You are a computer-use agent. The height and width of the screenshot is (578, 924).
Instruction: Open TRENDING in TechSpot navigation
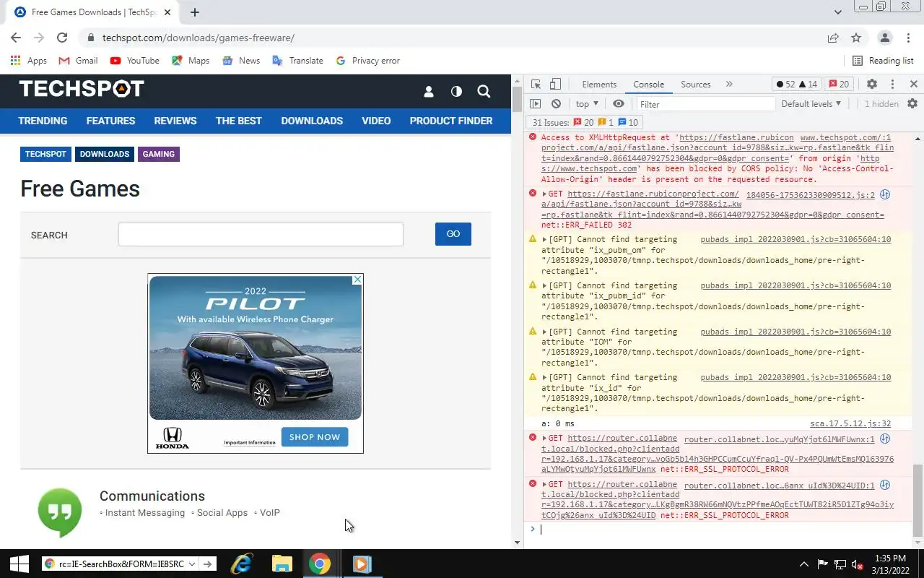[x=43, y=121]
